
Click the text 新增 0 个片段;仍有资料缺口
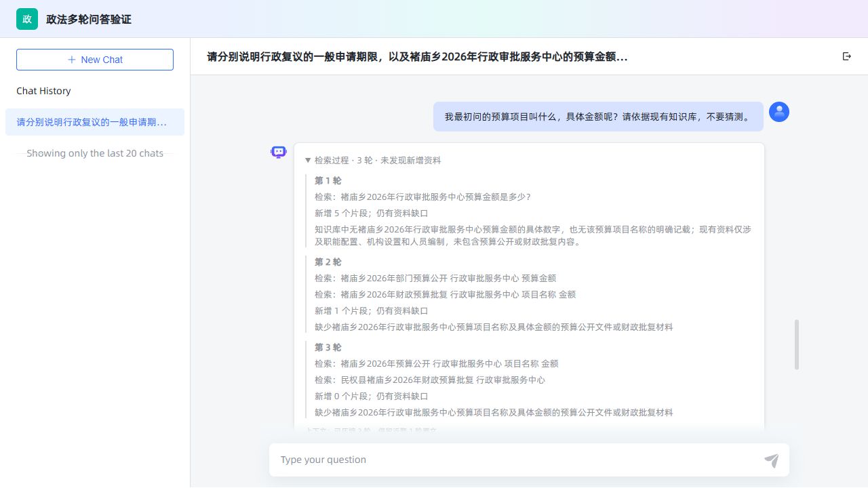click(x=372, y=396)
